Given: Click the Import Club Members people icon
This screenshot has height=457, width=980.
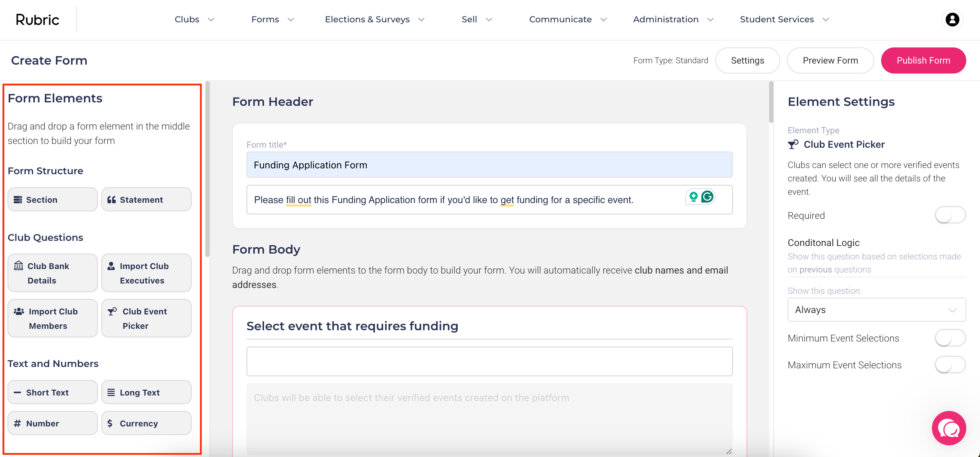Looking at the screenshot, I should click(19, 311).
